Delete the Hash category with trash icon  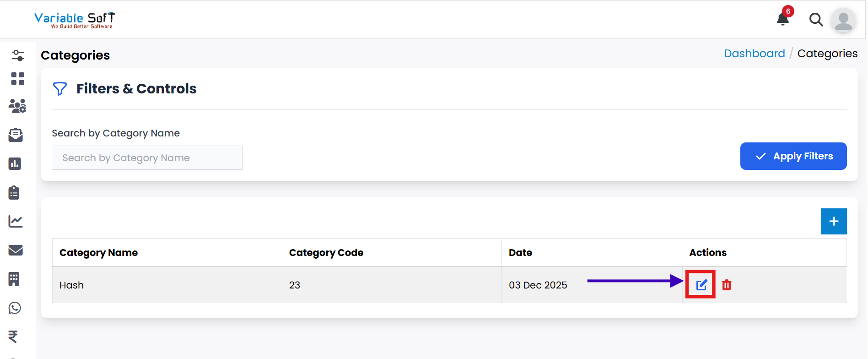(x=726, y=285)
